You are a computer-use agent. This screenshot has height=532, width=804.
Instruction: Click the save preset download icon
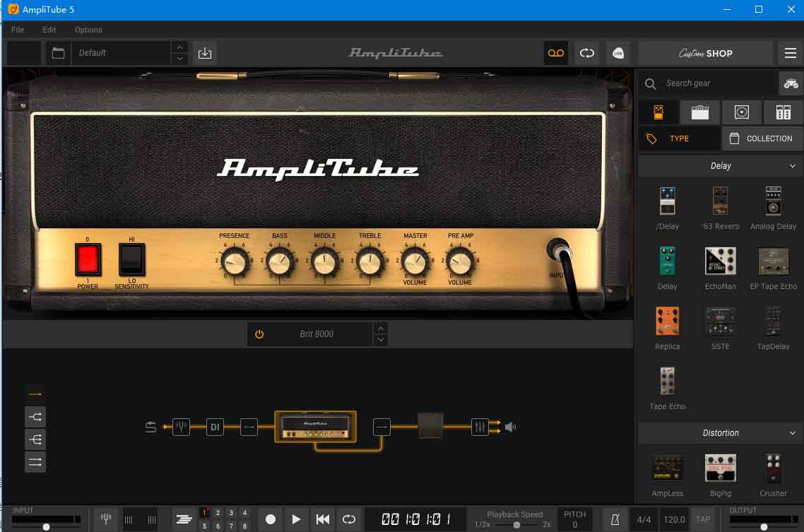205,53
